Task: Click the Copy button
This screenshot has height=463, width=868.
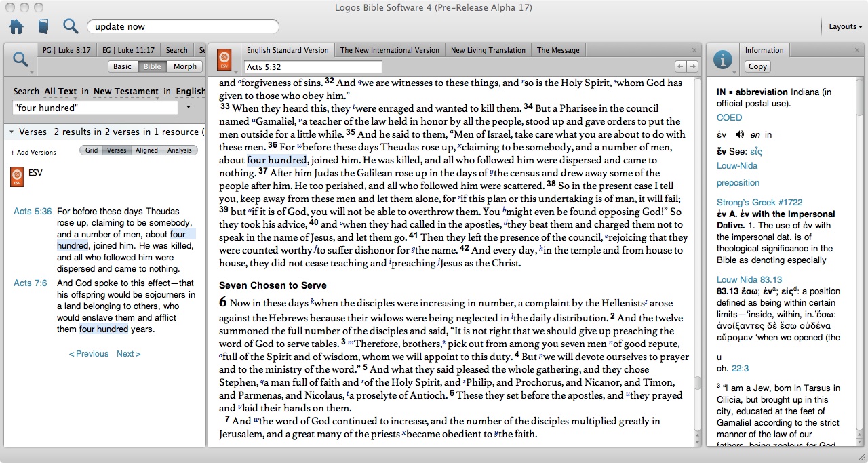Action: pos(757,66)
